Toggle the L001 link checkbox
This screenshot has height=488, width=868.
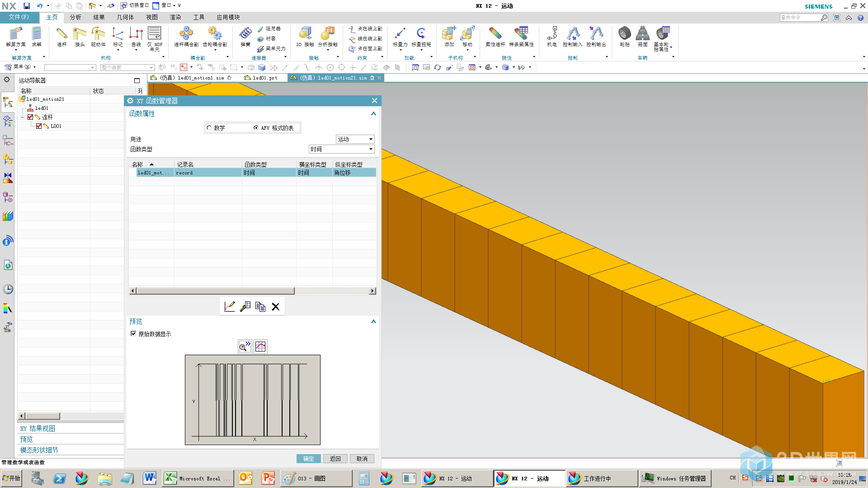[x=39, y=126]
